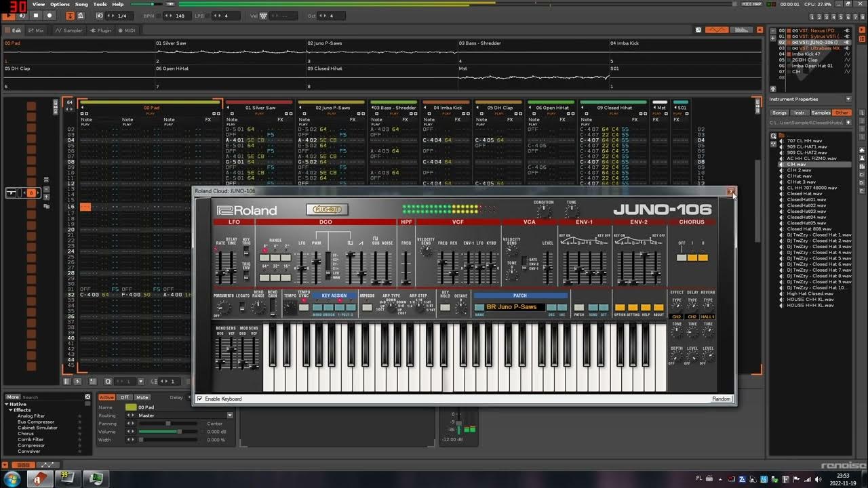
Task: Select Chorus II button on JUNO-106
Action: click(703, 258)
